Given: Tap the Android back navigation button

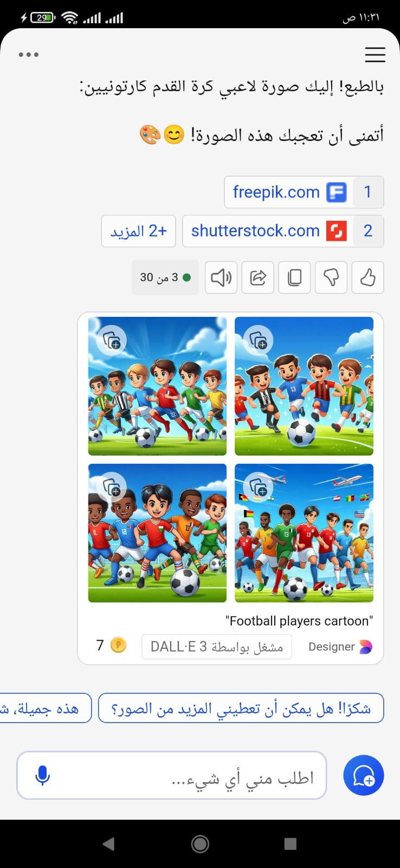Looking at the screenshot, I should tap(108, 844).
